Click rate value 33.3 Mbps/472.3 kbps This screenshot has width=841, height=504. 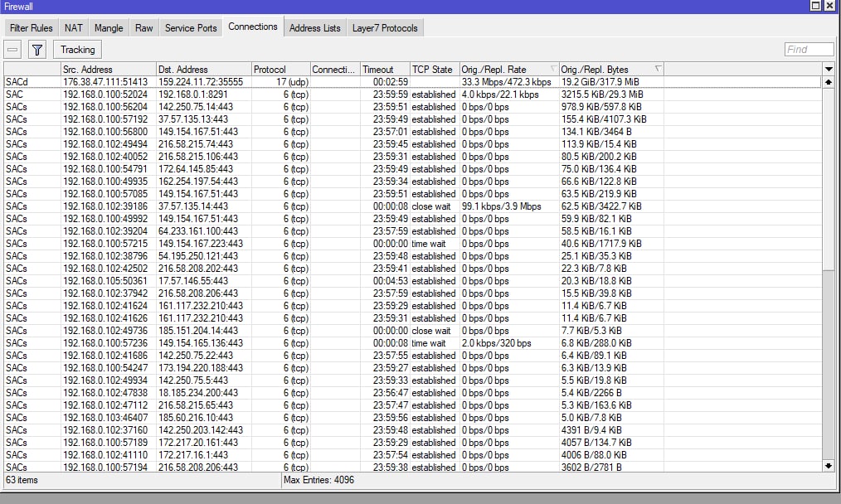(506, 82)
